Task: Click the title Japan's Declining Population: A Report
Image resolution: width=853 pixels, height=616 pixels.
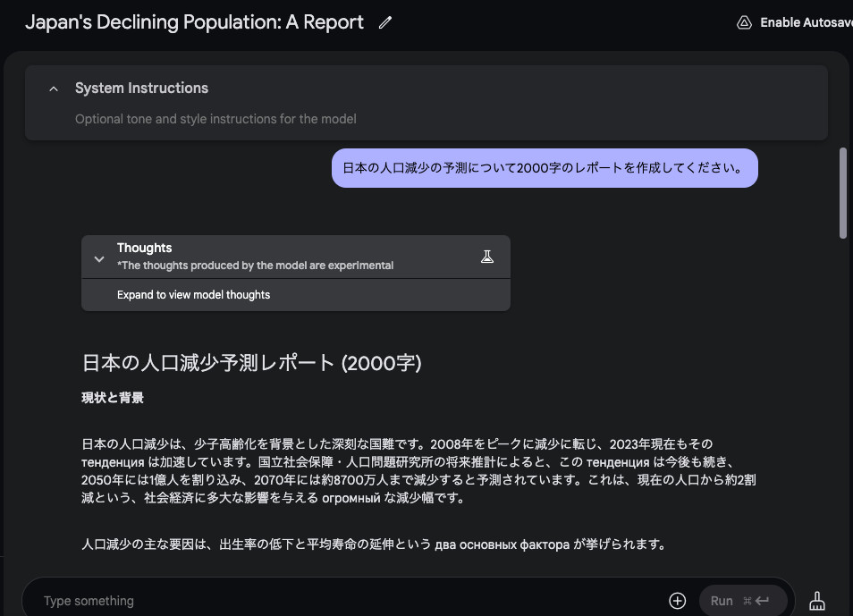Action: click(x=194, y=22)
